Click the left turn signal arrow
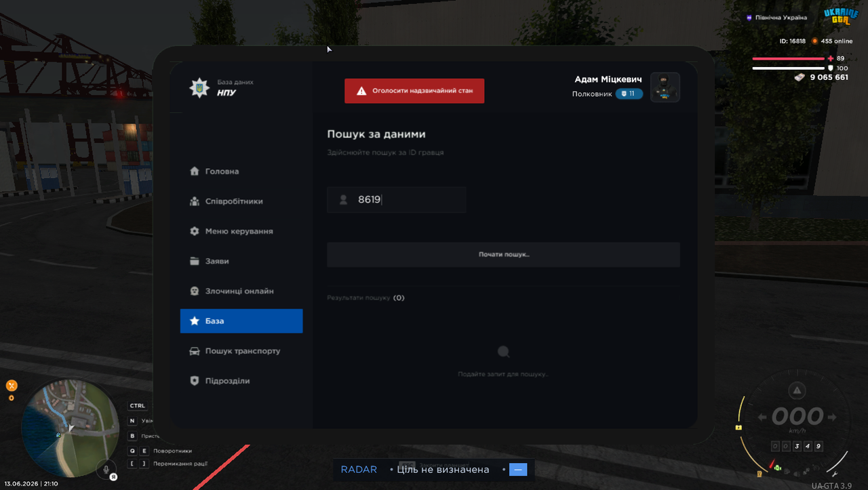Image resolution: width=868 pixels, height=490 pixels. pos(763,417)
